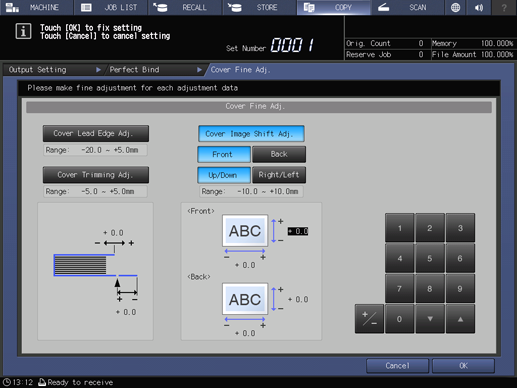Tap the plus/minus sign key
This screenshot has width=517, height=388.
369,319
